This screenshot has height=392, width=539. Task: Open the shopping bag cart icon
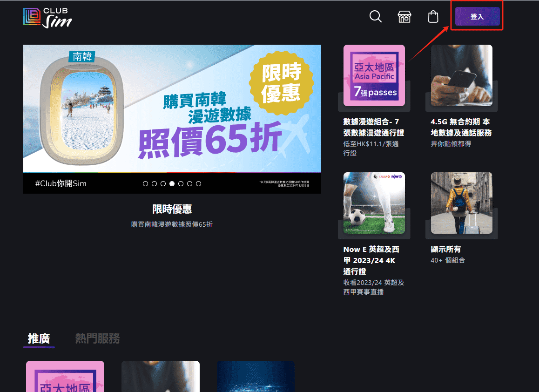433,17
